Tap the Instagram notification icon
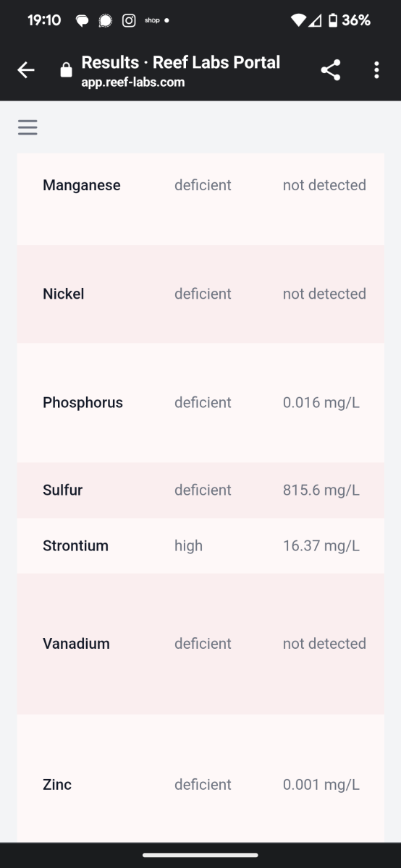 (129, 20)
